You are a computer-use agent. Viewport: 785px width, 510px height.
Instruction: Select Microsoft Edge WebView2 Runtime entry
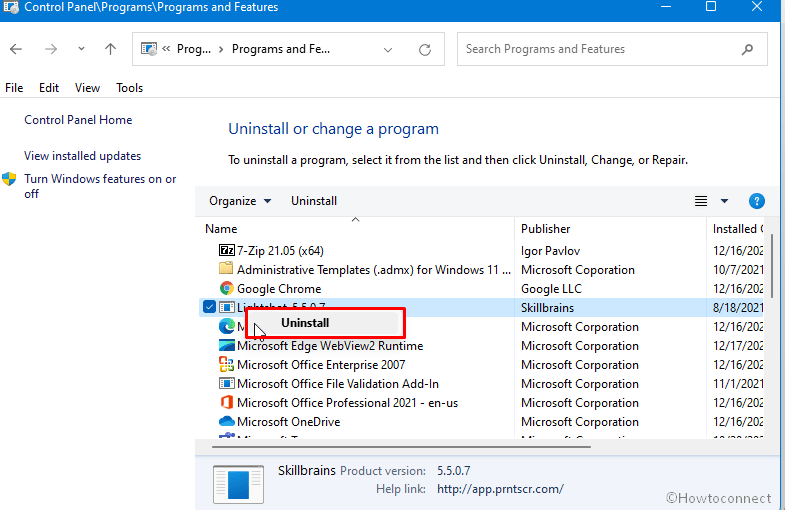[x=330, y=346]
